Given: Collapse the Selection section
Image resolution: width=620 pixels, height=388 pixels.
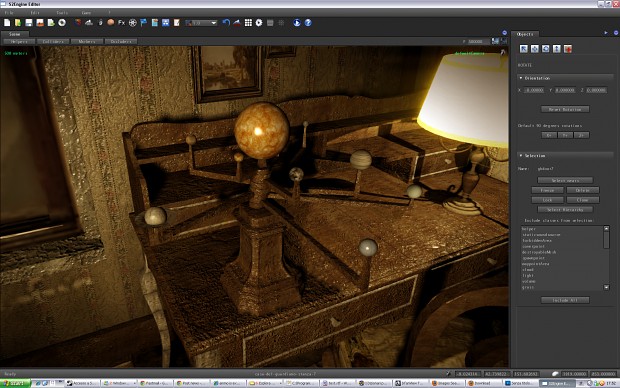Looking at the screenshot, I should [x=565, y=155].
